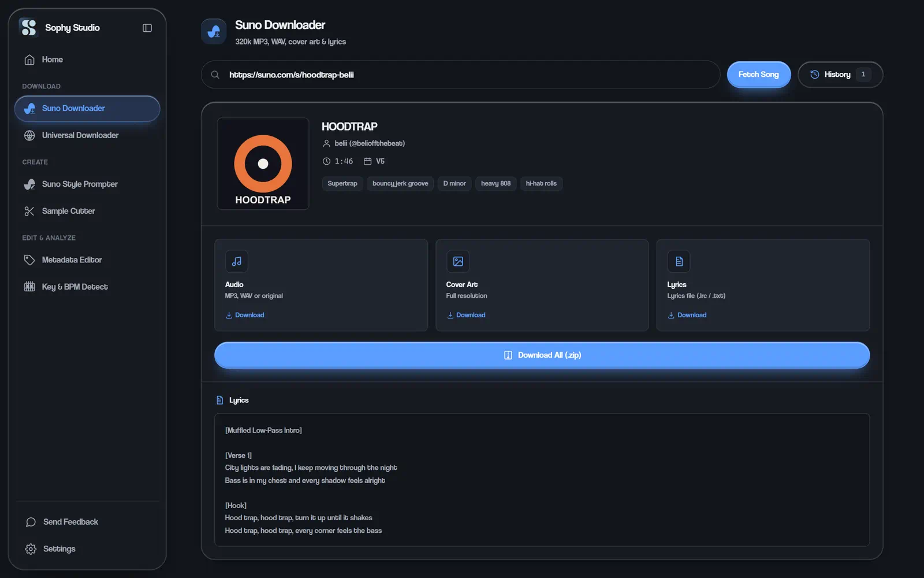Click the duration clock icon beside 1:46

(x=326, y=161)
